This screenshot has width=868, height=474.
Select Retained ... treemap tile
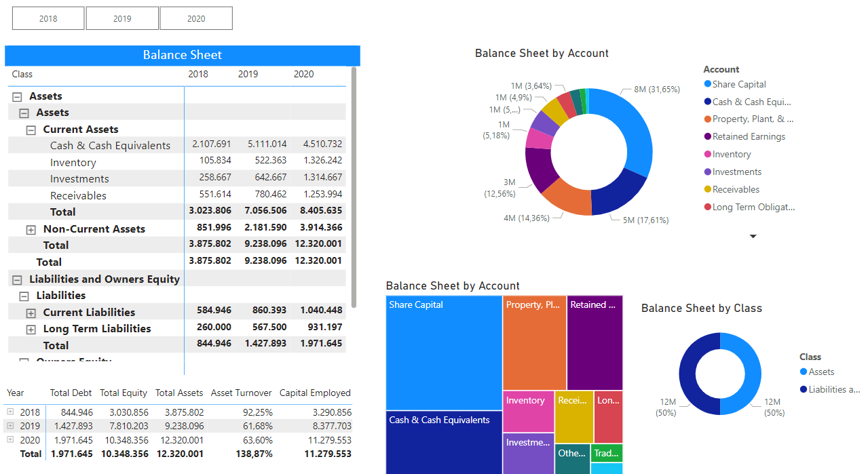(595, 342)
